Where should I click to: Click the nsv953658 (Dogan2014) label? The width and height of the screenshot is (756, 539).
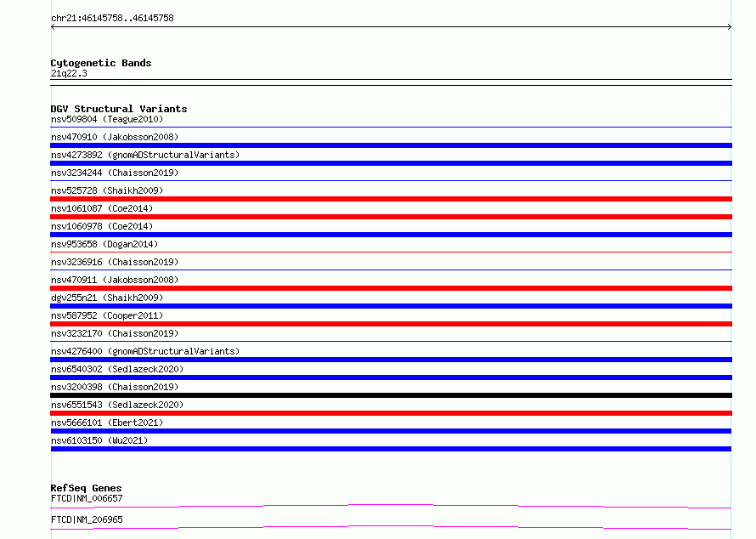pos(104,244)
